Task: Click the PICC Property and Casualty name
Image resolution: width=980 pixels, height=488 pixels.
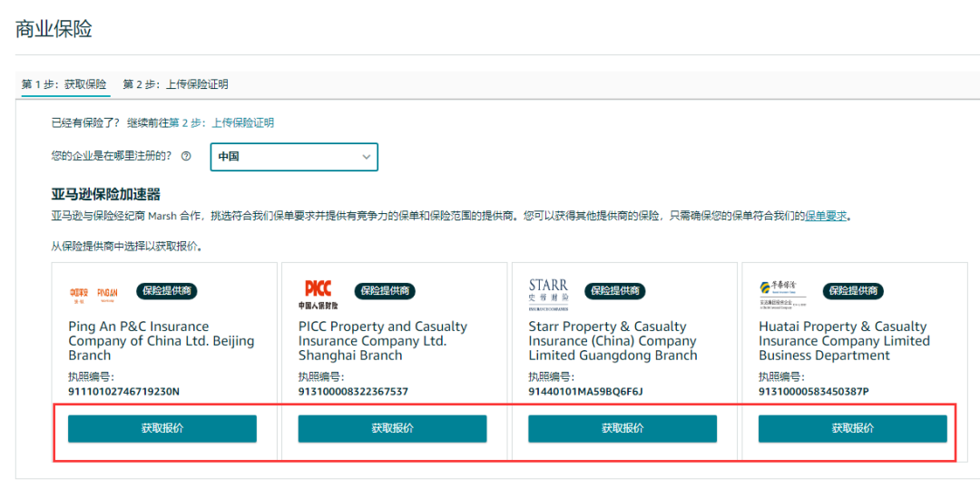Action: [x=383, y=341]
